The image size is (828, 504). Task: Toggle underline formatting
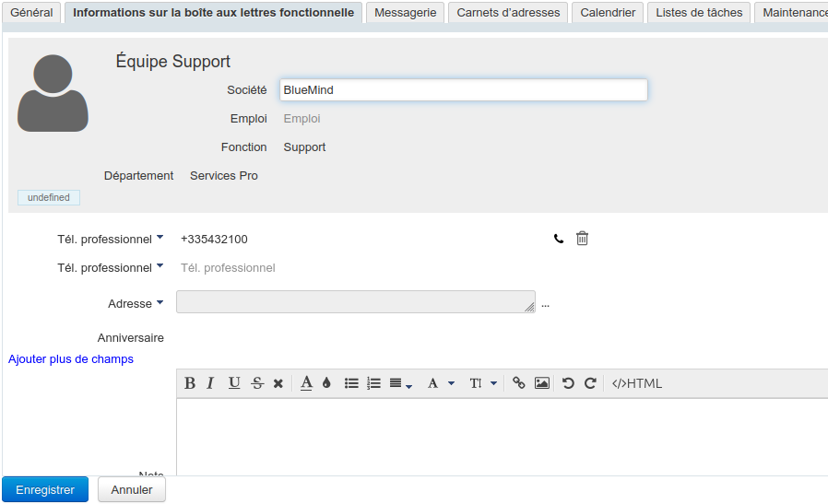pyautogui.click(x=234, y=383)
